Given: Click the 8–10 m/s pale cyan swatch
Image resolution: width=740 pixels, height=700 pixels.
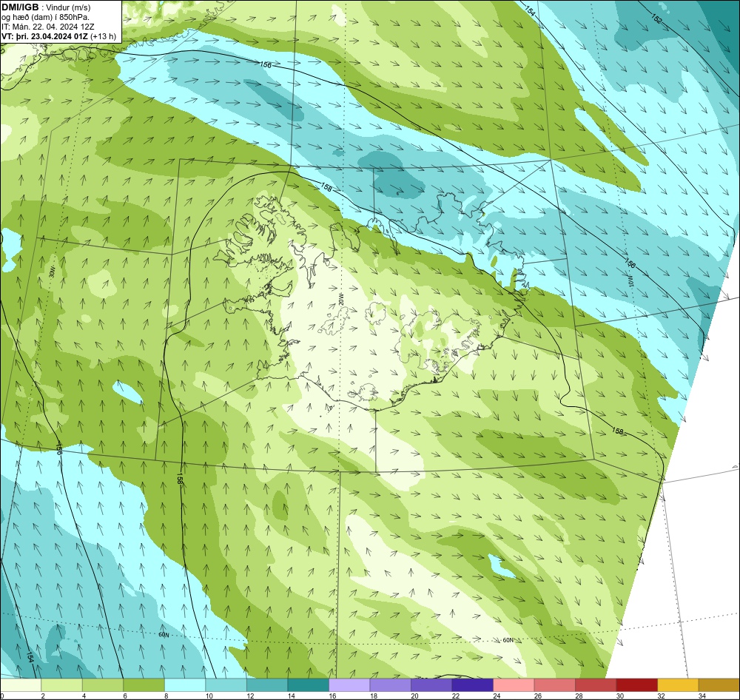Looking at the screenshot, I should tap(185, 684).
